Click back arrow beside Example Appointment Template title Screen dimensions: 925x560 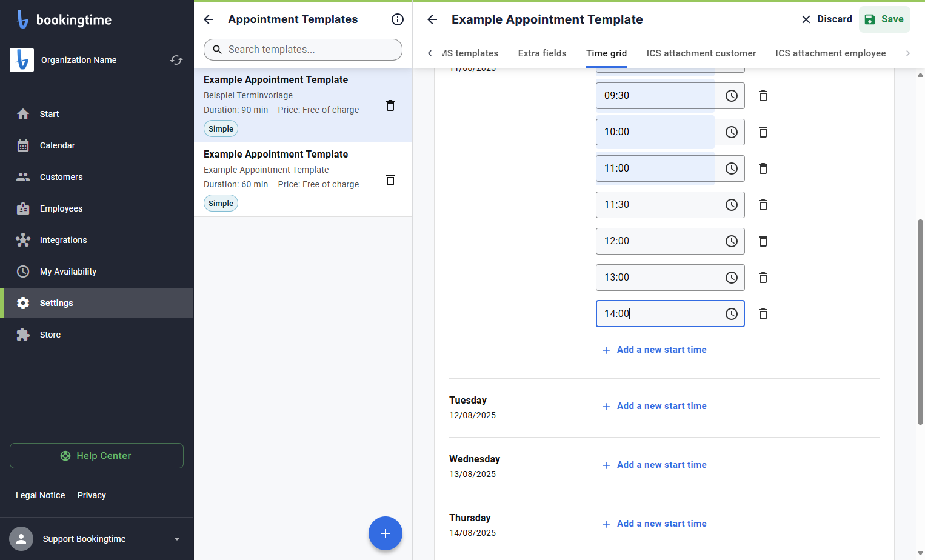pyautogui.click(x=432, y=19)
